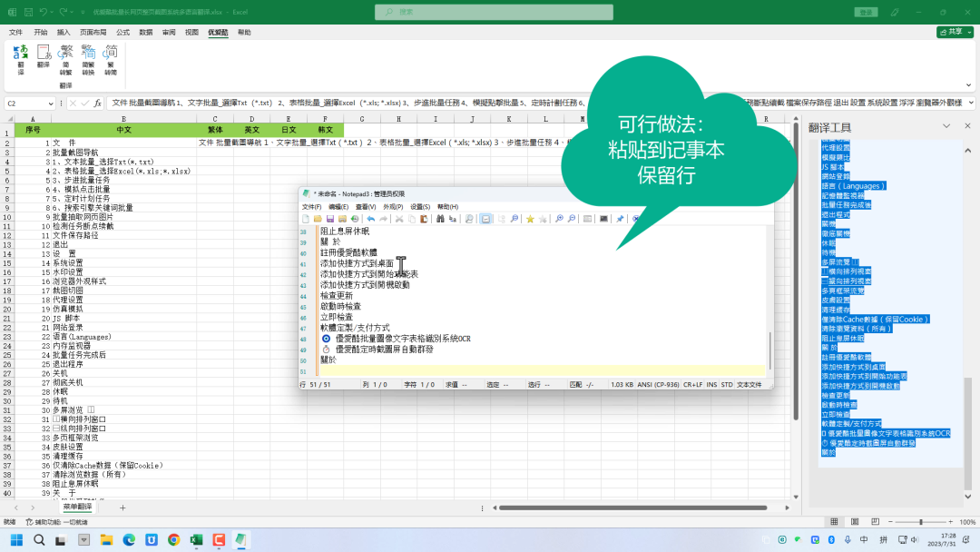This screenshot has height=552, width=980.
Task: Click the Save As icon in Notepad3 toolbar
Action: coord(342,219)
